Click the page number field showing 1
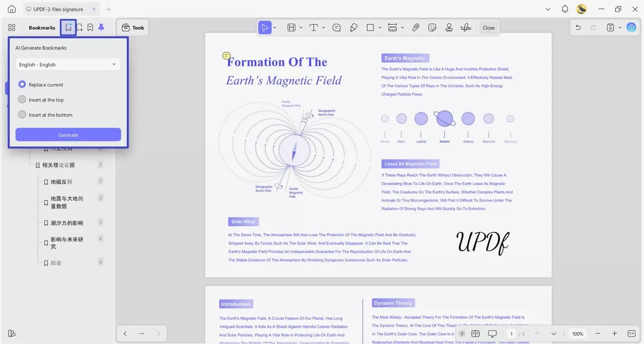644x344 pixels. click(x=511, y=334)
